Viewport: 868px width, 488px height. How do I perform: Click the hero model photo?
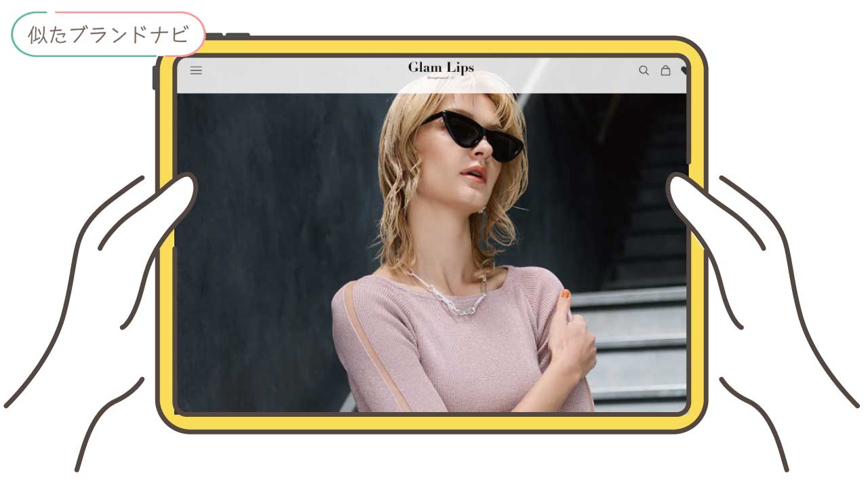pyautogui.click(x=432, y=252)
